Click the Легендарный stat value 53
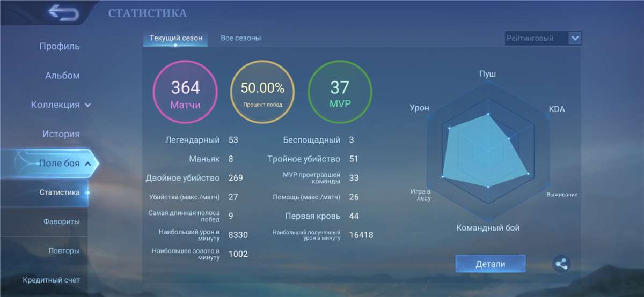The width and height of the screenshot is (644, 297). [233, 140]
